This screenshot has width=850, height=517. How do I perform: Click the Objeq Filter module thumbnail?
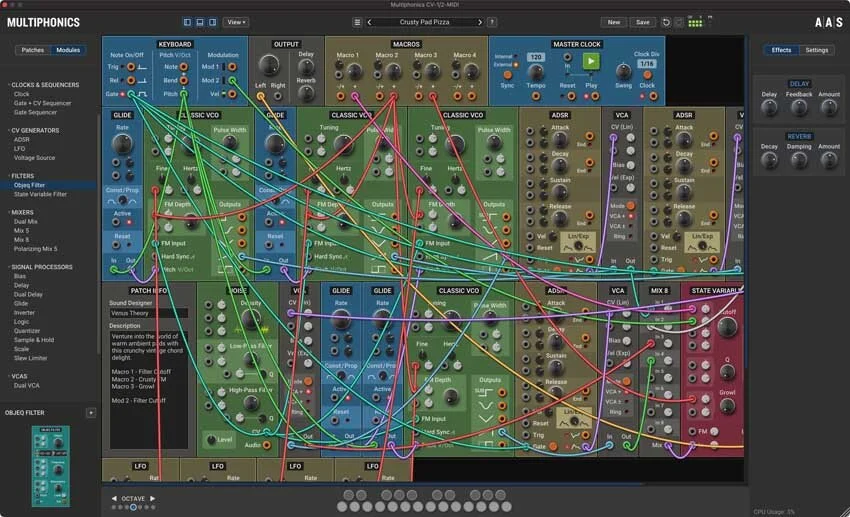coord(50,467)
